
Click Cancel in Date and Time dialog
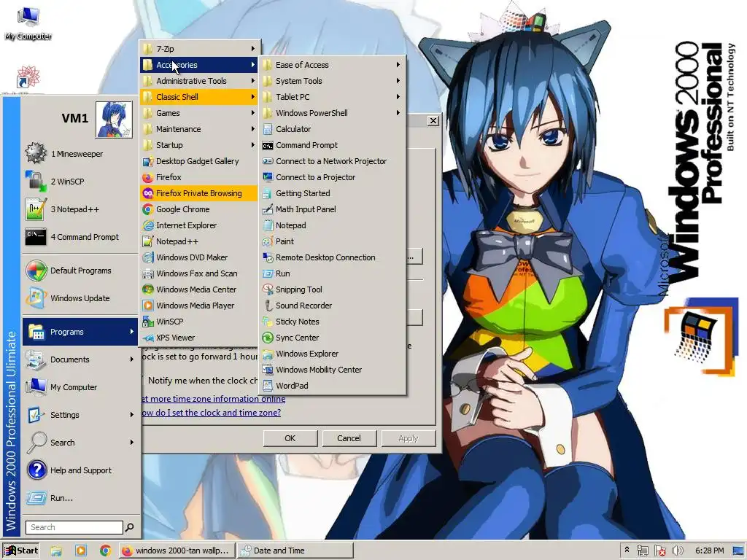tap(349, 438)
